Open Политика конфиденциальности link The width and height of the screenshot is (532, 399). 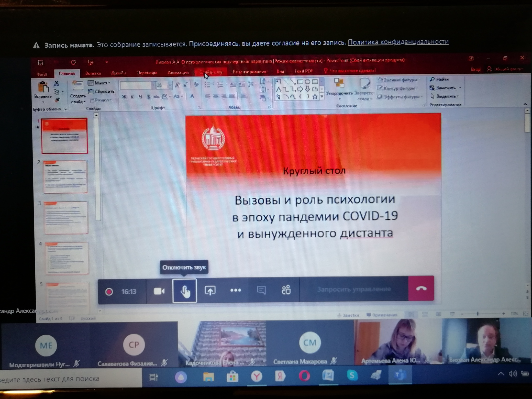[398, 42]
